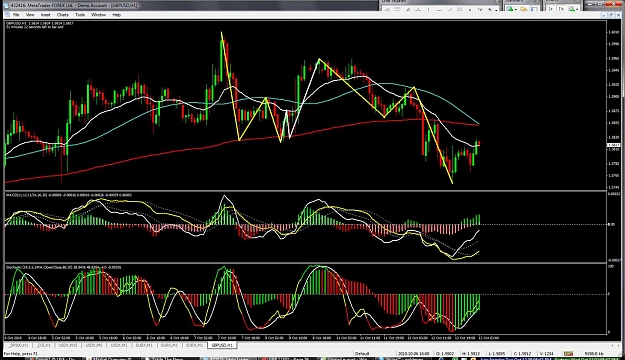Click the H: 1.5913 status value
The width and height of the screenshot is (625, 360).
[x=470, y=354]
